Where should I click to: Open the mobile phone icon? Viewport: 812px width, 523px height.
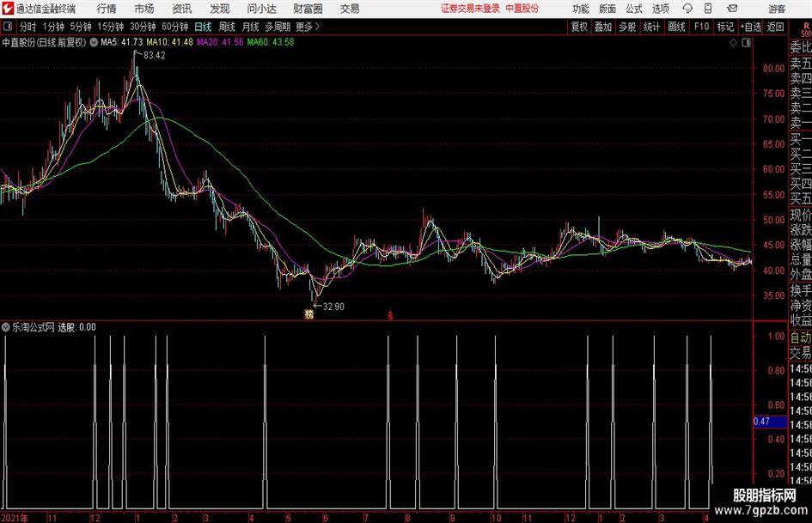[x=708, y=9]
